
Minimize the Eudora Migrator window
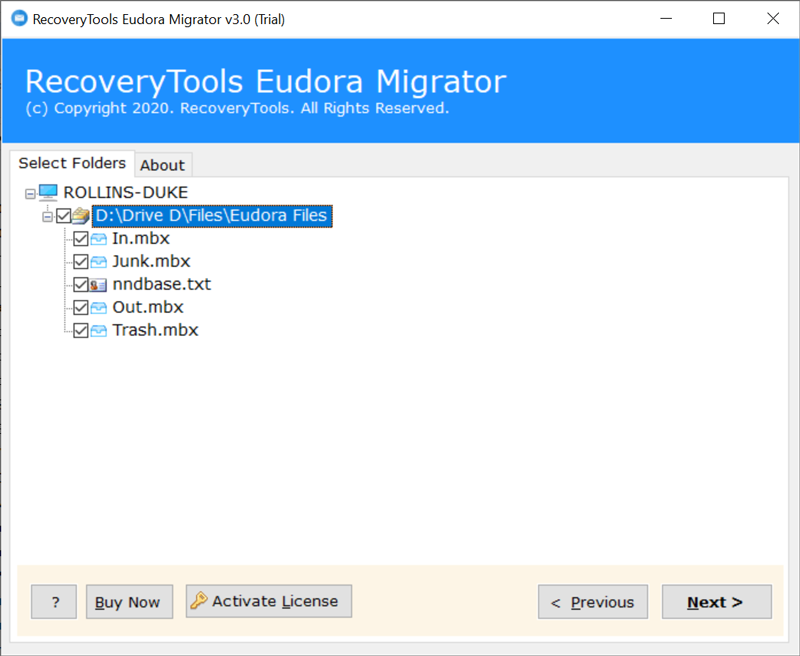tap(666, 19)
